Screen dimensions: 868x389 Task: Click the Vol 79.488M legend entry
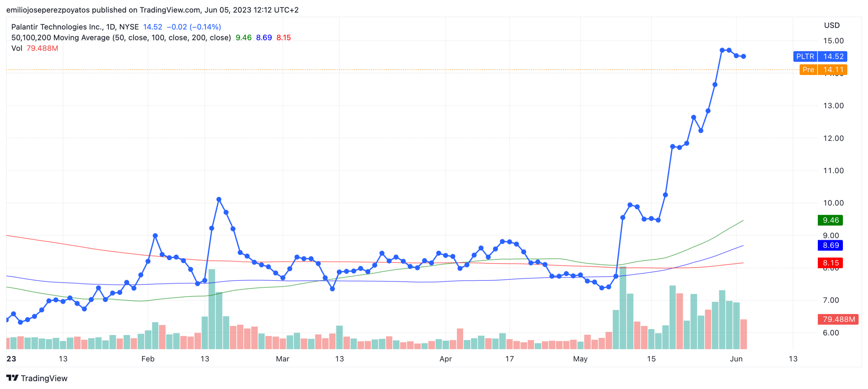35,48
